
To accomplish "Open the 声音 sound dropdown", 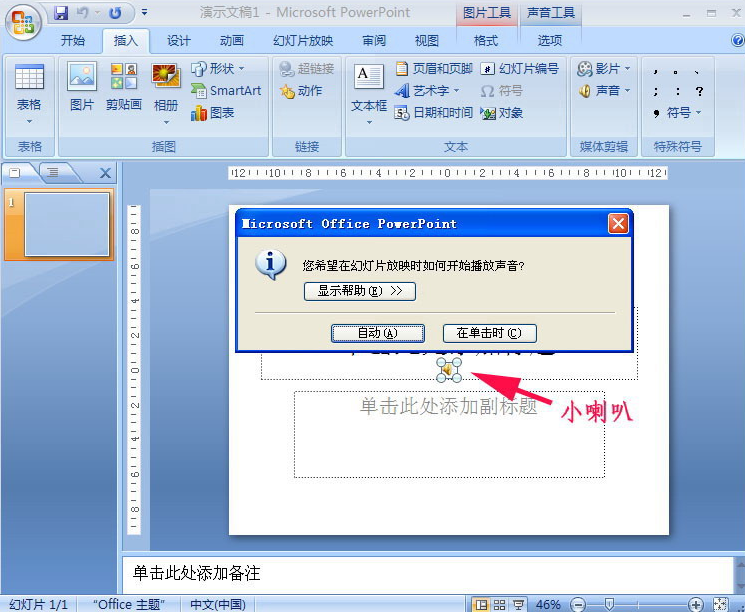I will [603, 90].
